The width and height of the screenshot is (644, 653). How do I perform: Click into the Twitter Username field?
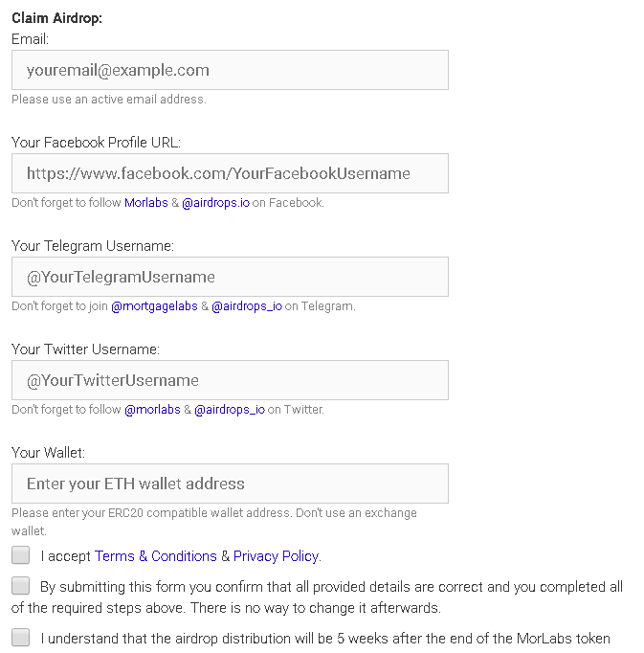tap(230, 380)
